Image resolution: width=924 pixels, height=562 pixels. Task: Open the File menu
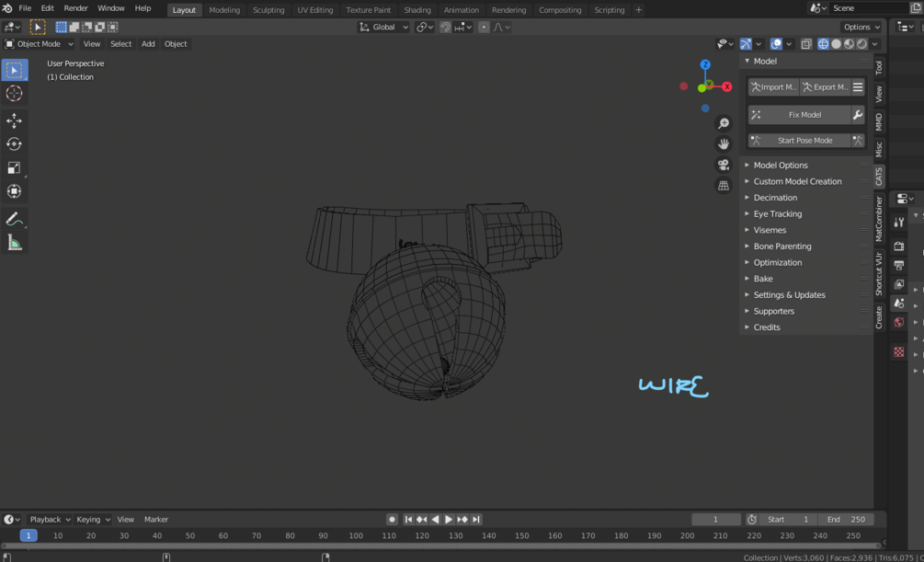coord(25,8)
